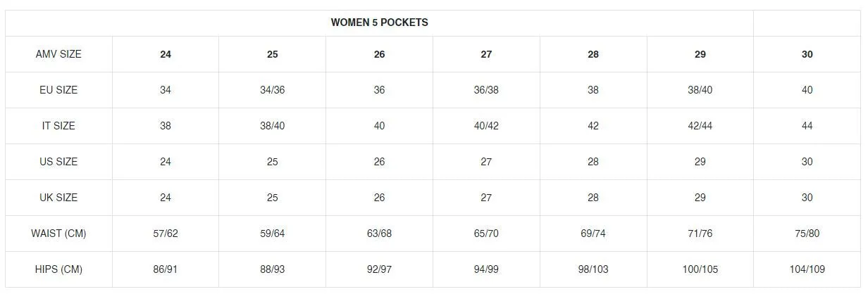Select the WAIST (CM) row label

tap(58, 234)
